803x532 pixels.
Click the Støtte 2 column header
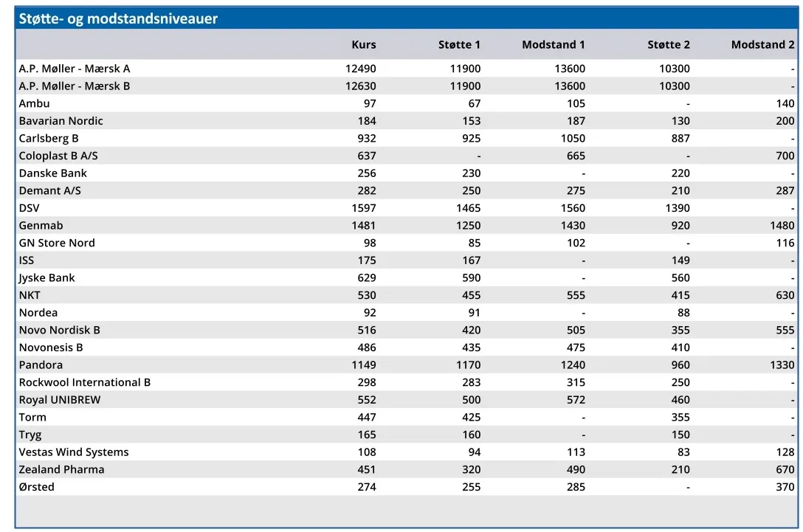[x=669, y=45]
